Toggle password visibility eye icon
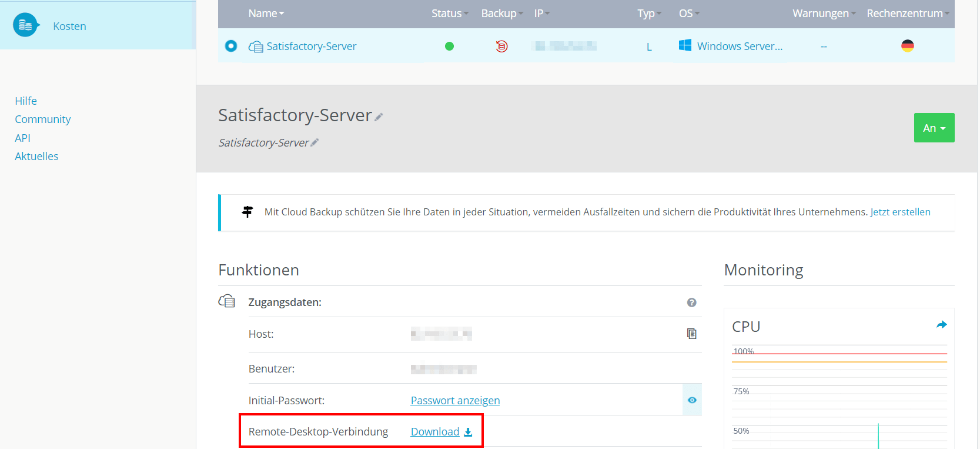 pyautogui.click(x=692, y=400)
